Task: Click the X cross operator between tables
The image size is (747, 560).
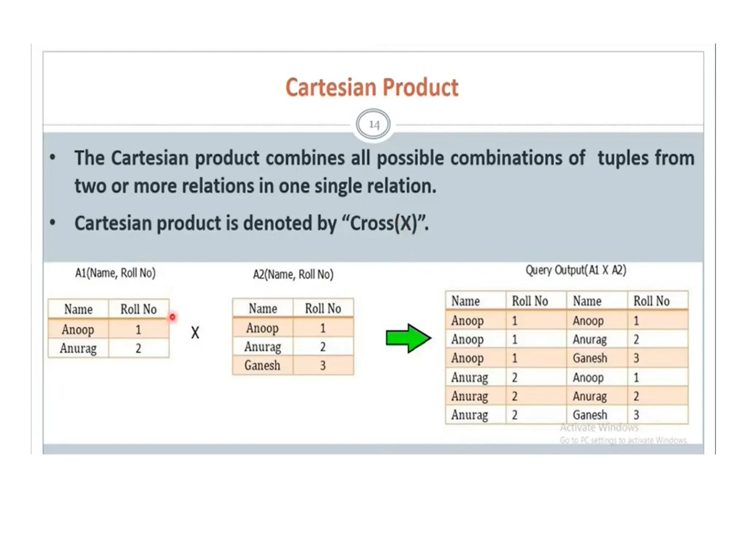Action: tap(195, 332)
